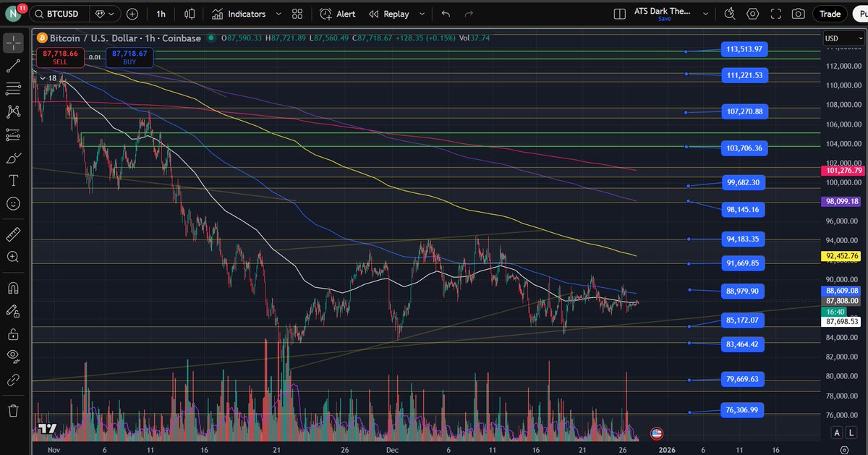Enter fullscreen mode
The width and height of the screenshot is (868, 455).
775,14
